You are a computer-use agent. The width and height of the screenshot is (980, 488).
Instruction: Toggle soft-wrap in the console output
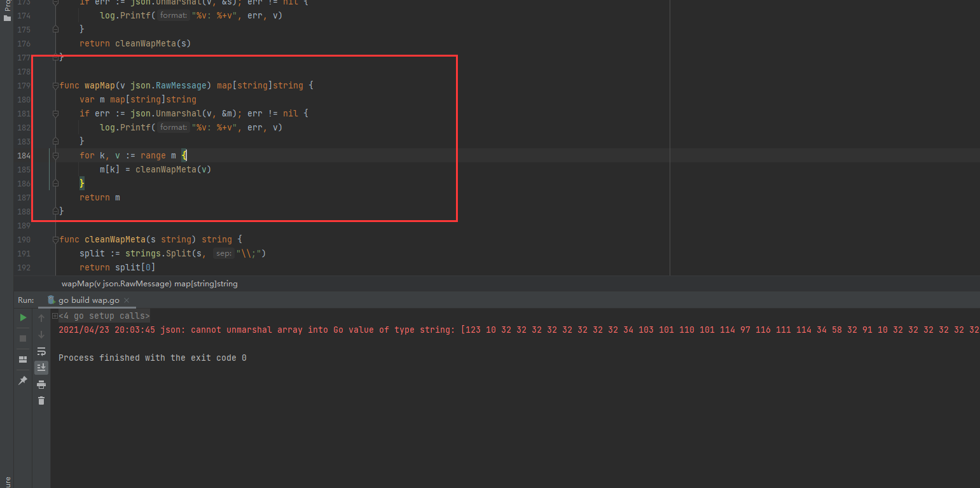41,351
